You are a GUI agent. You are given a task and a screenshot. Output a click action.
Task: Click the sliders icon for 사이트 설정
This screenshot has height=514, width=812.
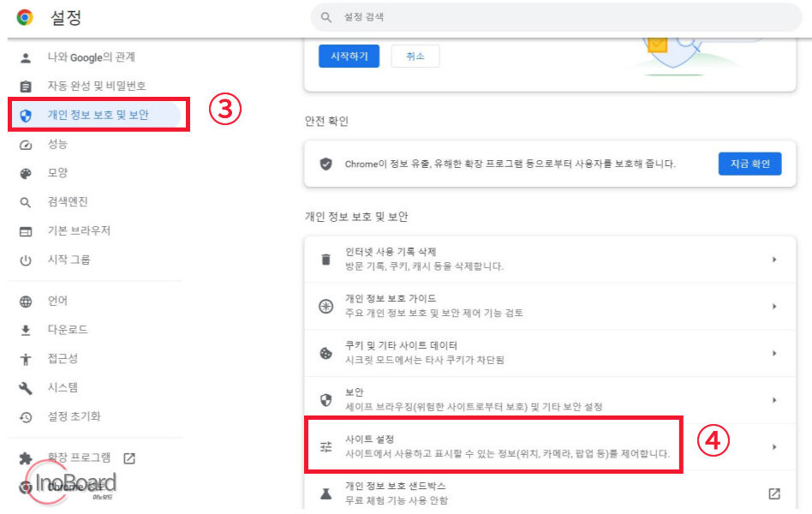tap(325, 446)
